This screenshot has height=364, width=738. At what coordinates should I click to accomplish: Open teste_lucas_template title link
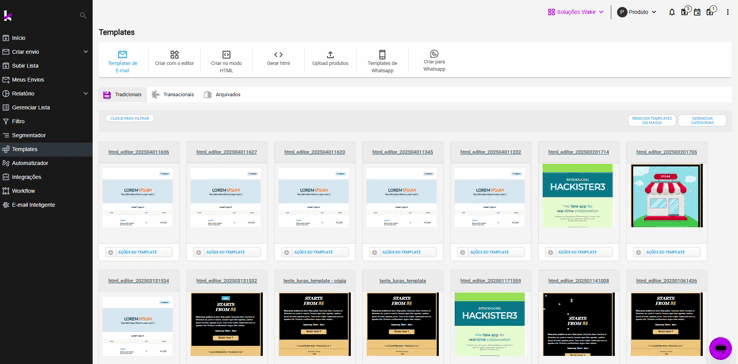coord(403,281)
